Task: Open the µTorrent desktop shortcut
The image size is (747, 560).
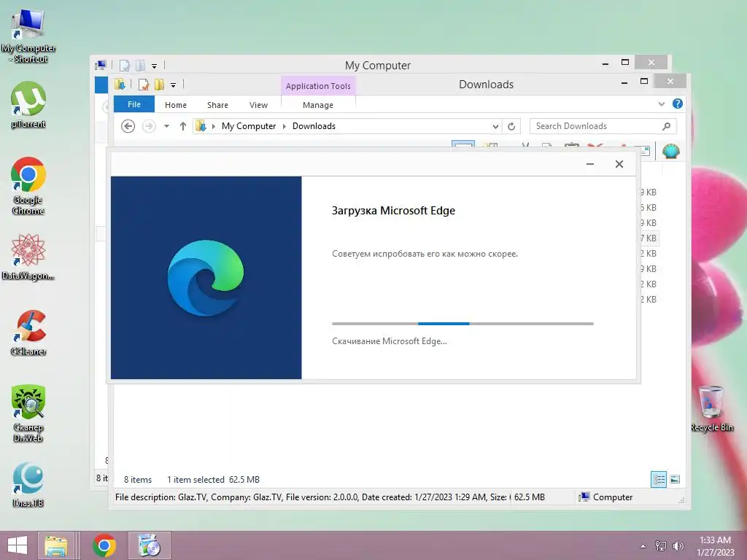Action: point(28,105)
